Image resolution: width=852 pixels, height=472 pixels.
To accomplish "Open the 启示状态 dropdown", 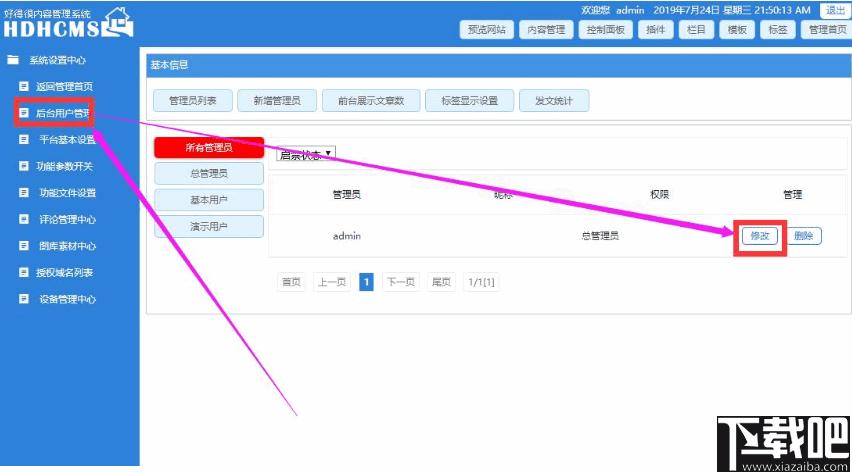I will pyautogui.click(x=306, y=154).
